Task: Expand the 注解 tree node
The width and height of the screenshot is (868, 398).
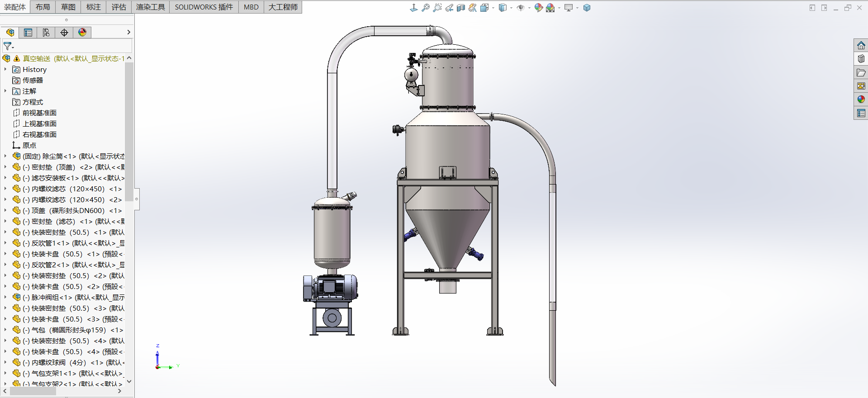Action: click(x=5, y=91)
